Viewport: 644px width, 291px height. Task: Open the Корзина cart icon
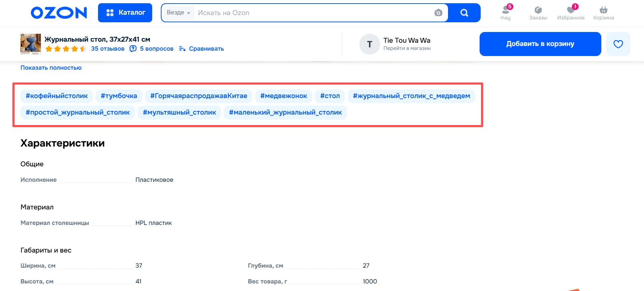pos(603,13)
